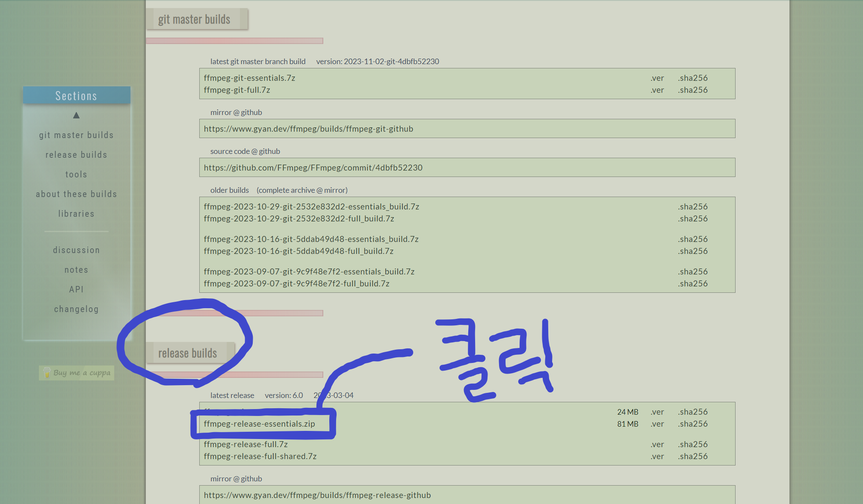Download 2023-09-07 git full_build.7z
Image resolution: width=863 pixels, height=504 pixels.
(x=296, y=283)
